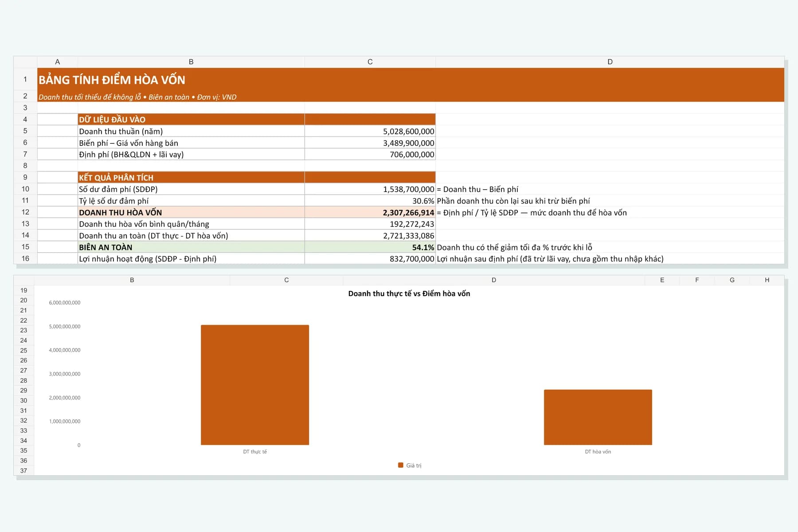Screen dimensions: 798x532
Task: Click the DT thực tế bar in the chart
Action: 255,385
